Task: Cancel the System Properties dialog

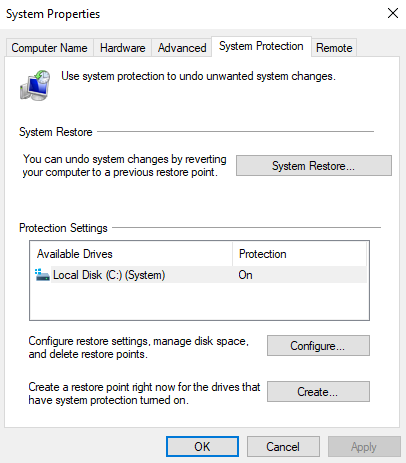Action: tap(283, 447)
